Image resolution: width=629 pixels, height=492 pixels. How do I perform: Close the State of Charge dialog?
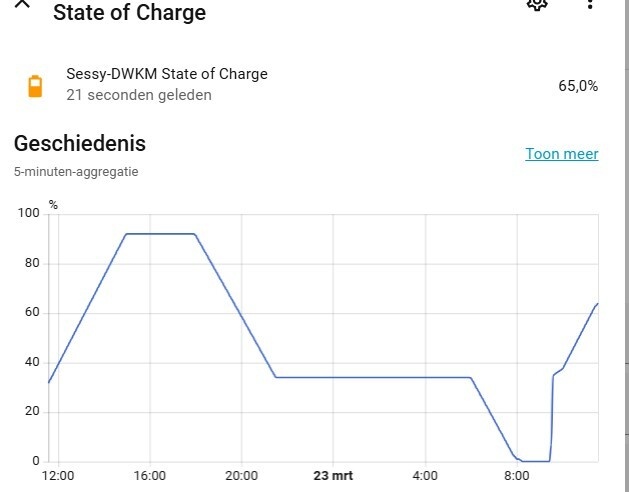point(23,4)
